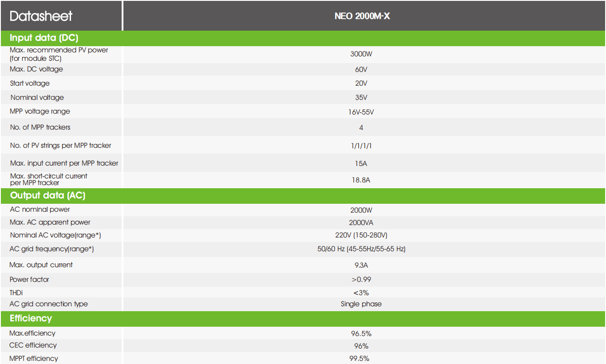Click the 18.8A short-circuit current value
Viewport: 606px width, 364px height.
361,180
